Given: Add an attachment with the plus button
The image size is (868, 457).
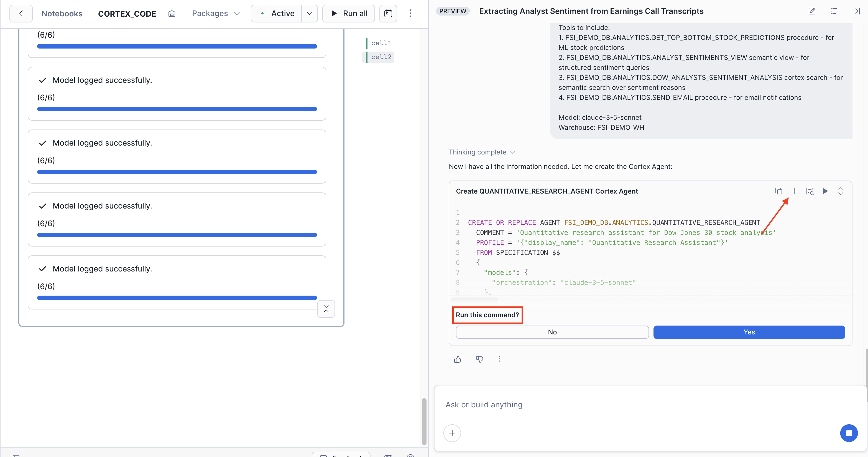Looking at the screenshot, I should (452, 433).
